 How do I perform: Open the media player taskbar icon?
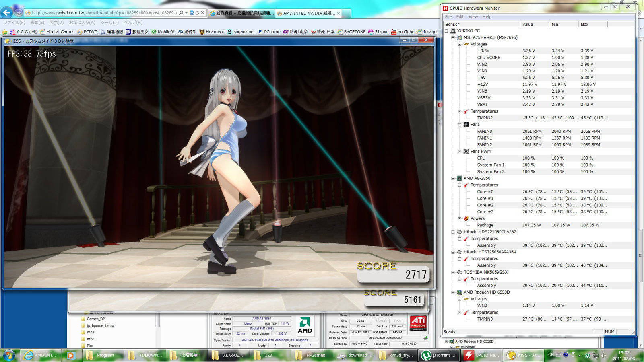point(70,355)
